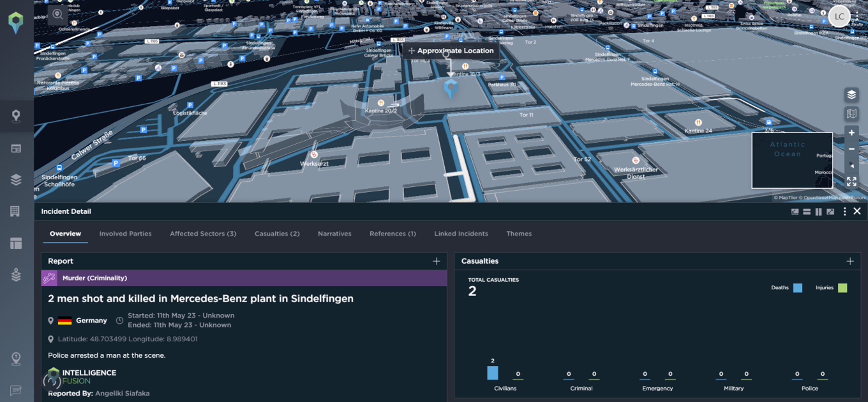Open the feedback chat note sidebar icon
Screen dimensions: 868x402
pos(16,391)
